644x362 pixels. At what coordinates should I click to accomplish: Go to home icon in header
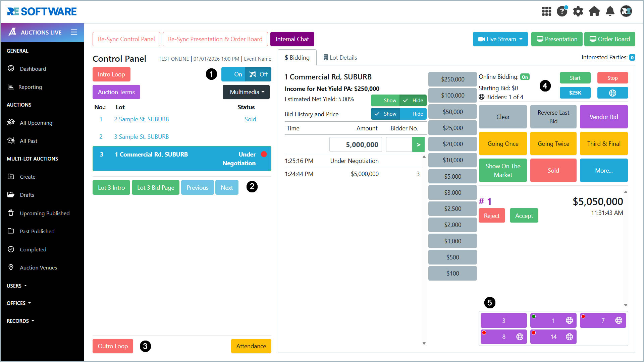(x=594, y=11)
